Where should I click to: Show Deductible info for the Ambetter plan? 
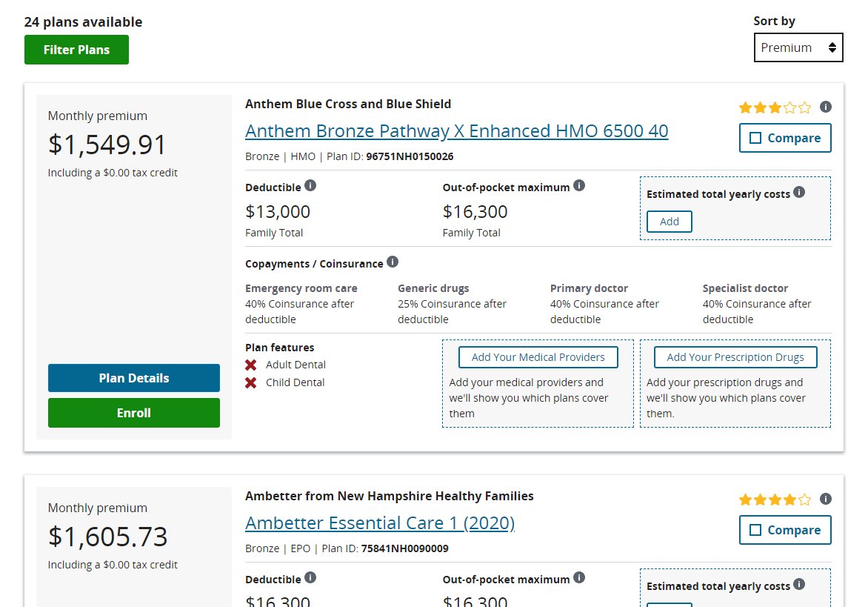click(x=310, y=577)
